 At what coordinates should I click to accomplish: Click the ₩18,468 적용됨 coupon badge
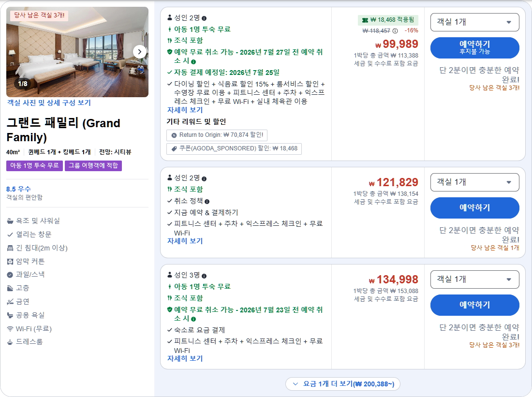point(388,20)
